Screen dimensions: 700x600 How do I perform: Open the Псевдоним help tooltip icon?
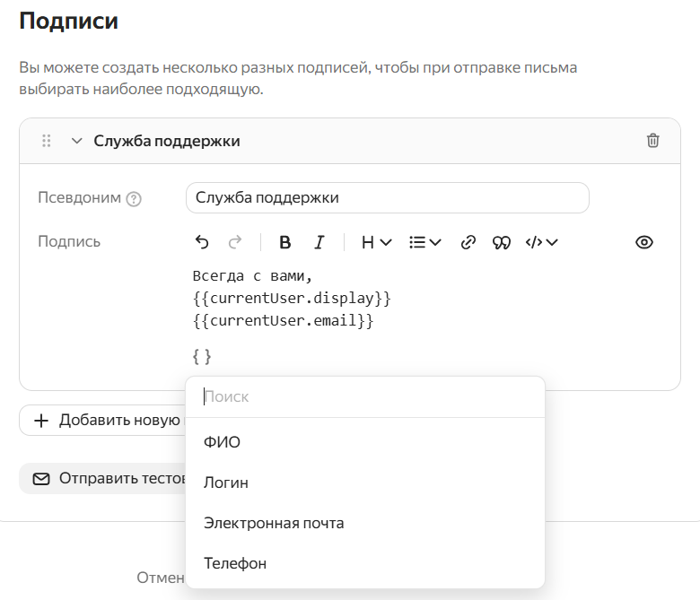[x=134, y=198]
